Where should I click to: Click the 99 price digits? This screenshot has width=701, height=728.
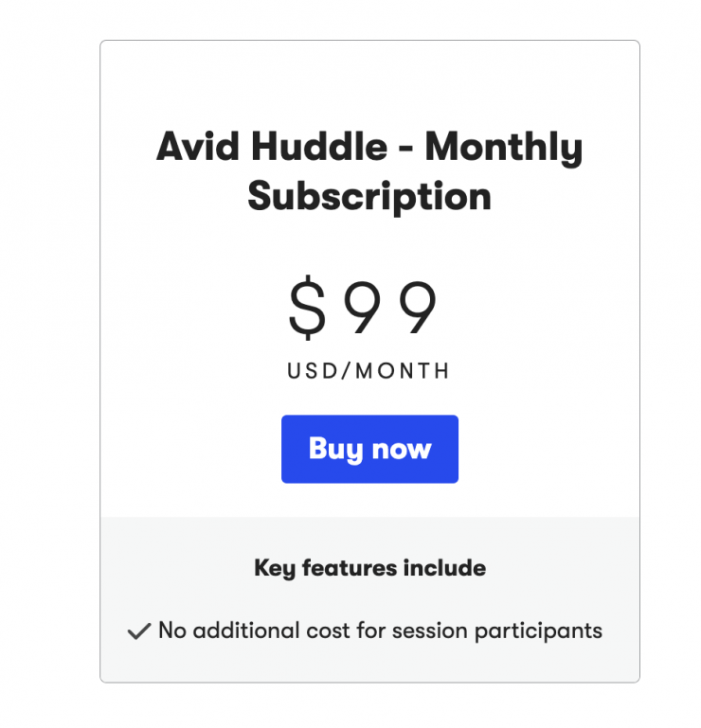389,309
